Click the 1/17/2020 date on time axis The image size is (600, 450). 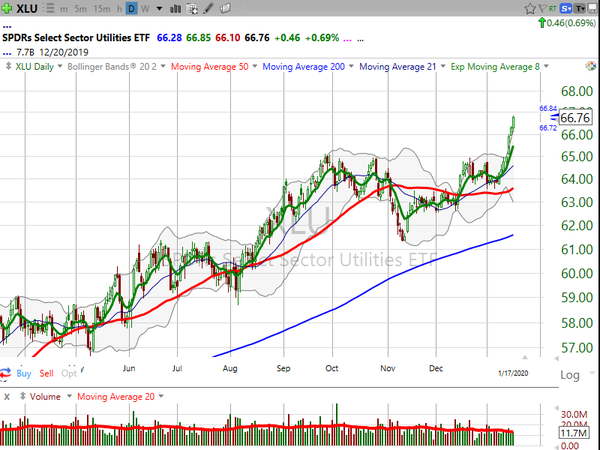(x=513, y=373)
